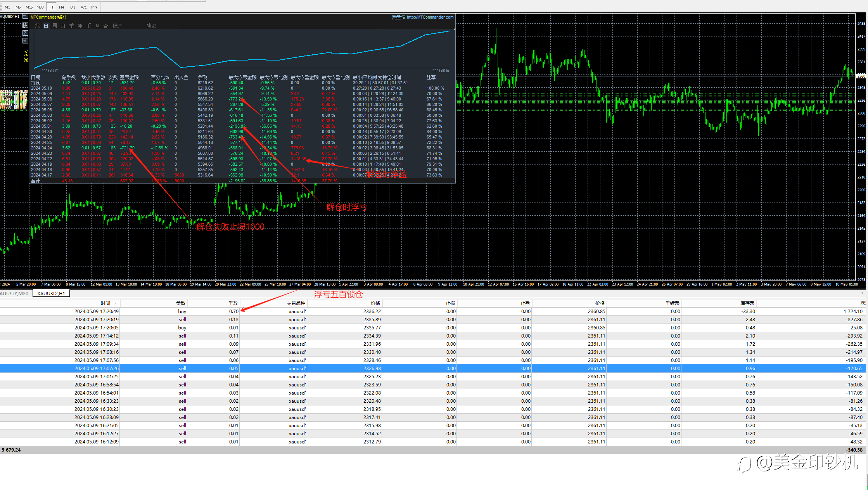Select the XAUUSD',H1 chart tab

(51, 293)
